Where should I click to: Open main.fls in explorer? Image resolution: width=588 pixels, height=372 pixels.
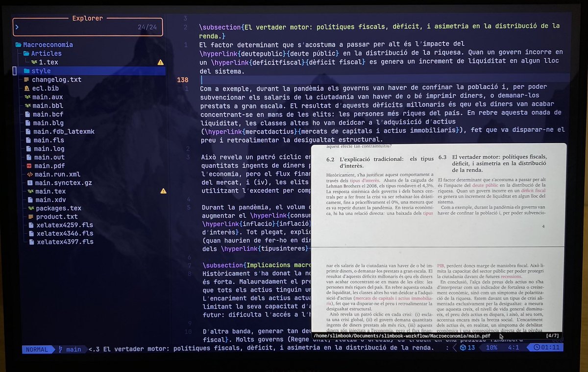[49, 140]
